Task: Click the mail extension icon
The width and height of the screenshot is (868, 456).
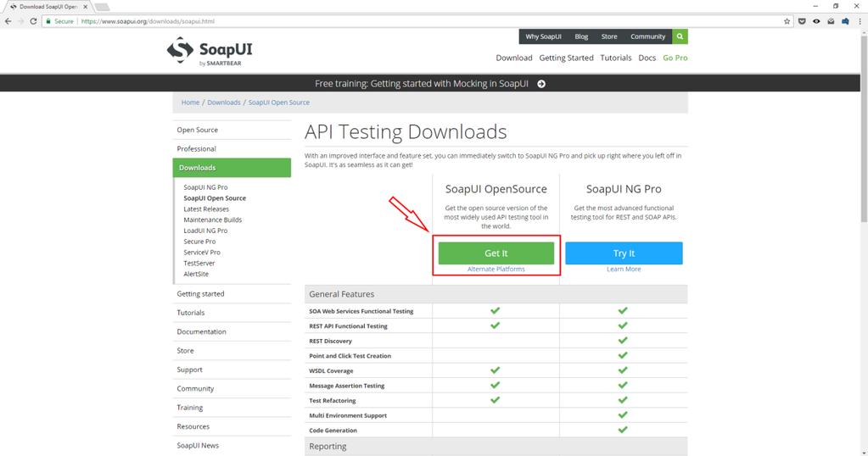Action: point(831,21)
